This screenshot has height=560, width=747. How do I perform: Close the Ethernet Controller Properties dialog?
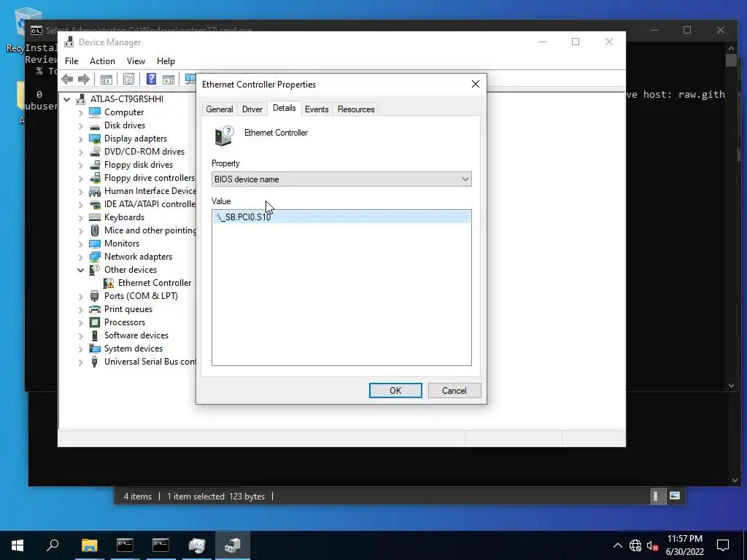(476, 85)
